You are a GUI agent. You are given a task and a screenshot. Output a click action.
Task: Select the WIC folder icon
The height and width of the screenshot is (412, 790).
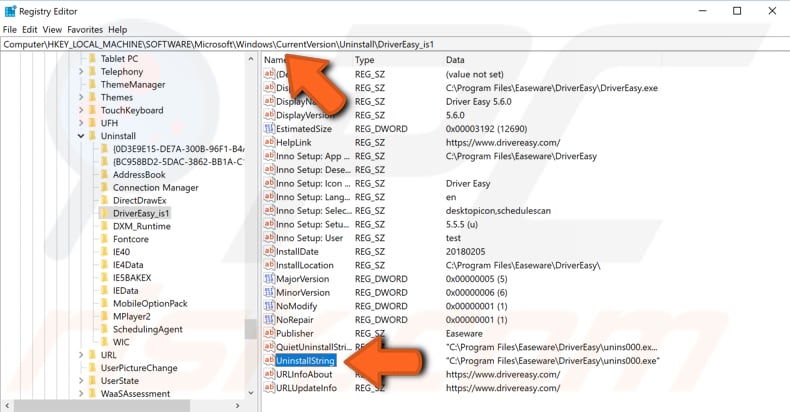tap(105, 342)
